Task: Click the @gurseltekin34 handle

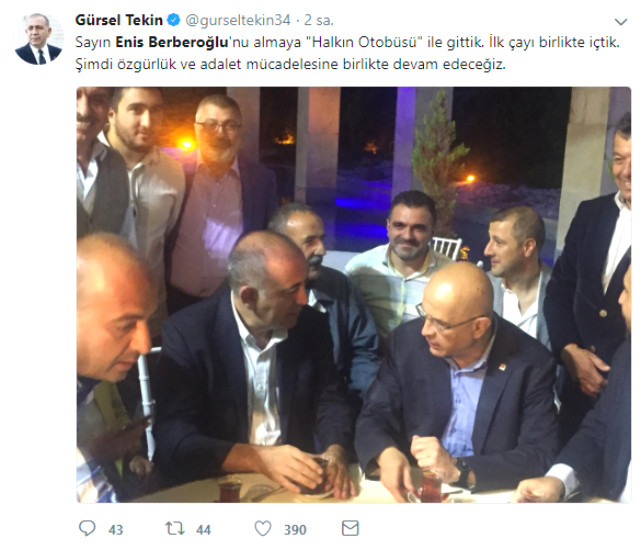Action: pyautogui.click(x=238, y=20)
